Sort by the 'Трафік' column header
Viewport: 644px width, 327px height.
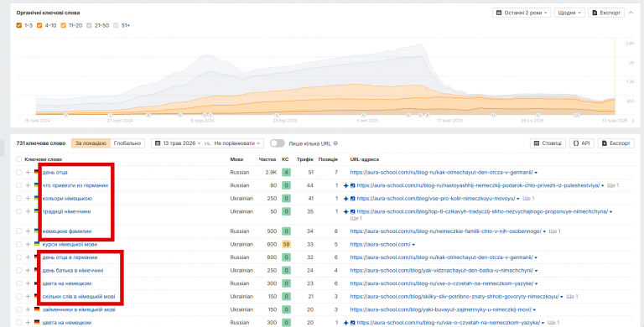(x=305, y=159)
